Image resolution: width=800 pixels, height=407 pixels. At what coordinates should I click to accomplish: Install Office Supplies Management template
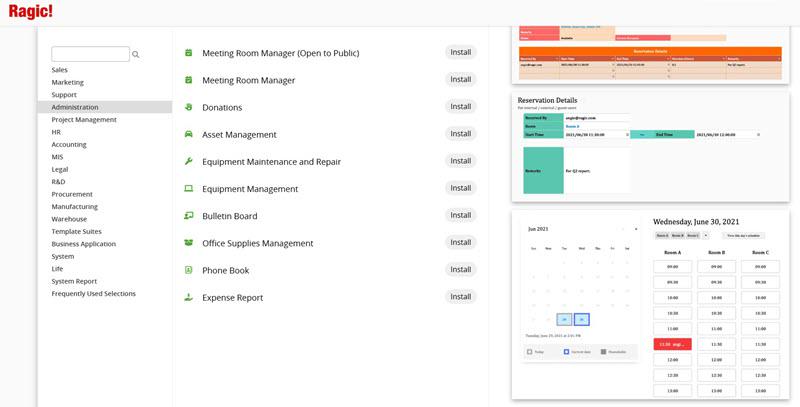(461, 242)
